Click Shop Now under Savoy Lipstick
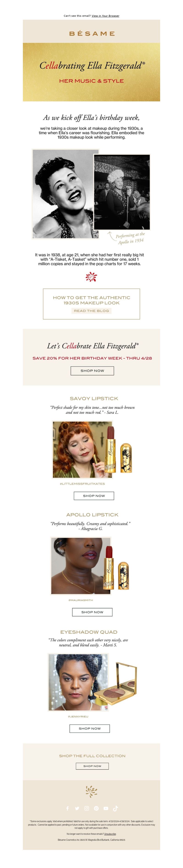 [x=94, y=496]
